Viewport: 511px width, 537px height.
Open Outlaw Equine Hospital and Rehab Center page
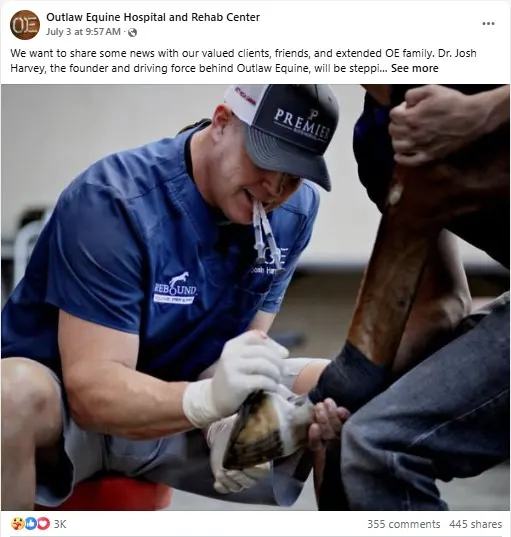[x=153, y=17]
